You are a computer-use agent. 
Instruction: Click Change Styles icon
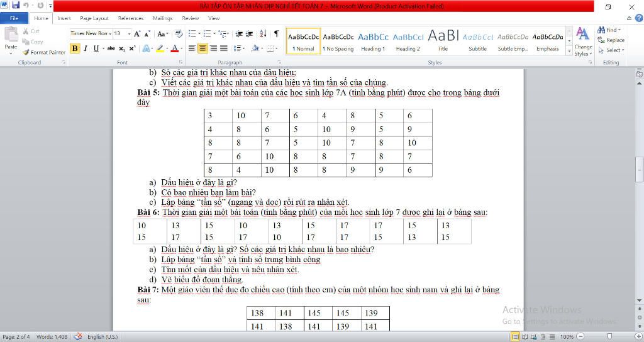583,34
